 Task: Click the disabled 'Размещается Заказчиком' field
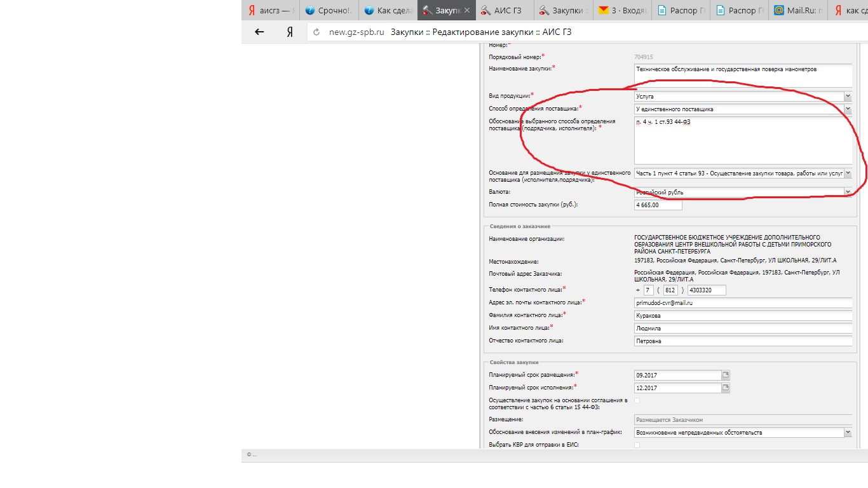coord(743,419)
